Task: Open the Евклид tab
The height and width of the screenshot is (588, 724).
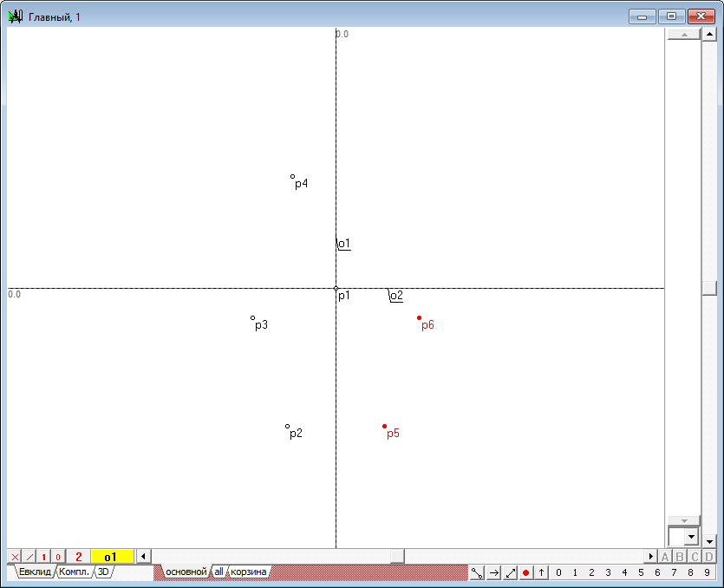Action: point(35,572)
